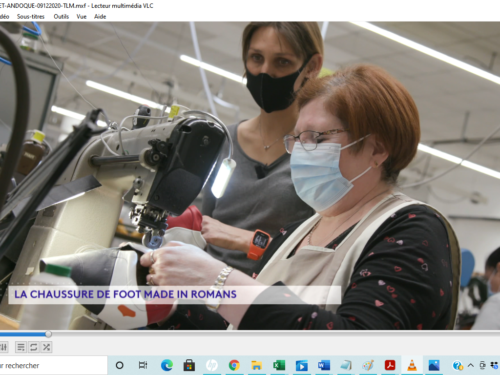Switch to Adobe Acrobat in taskbar

[x=390, y=365]
